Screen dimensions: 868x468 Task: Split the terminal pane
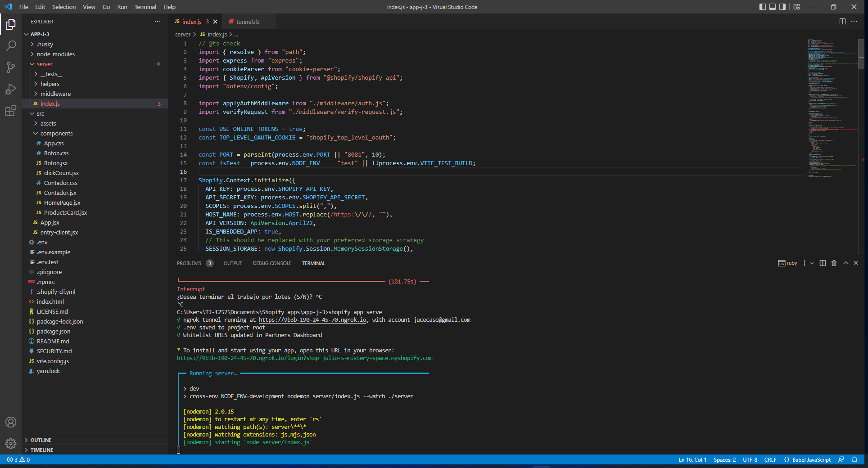[823, 263]
